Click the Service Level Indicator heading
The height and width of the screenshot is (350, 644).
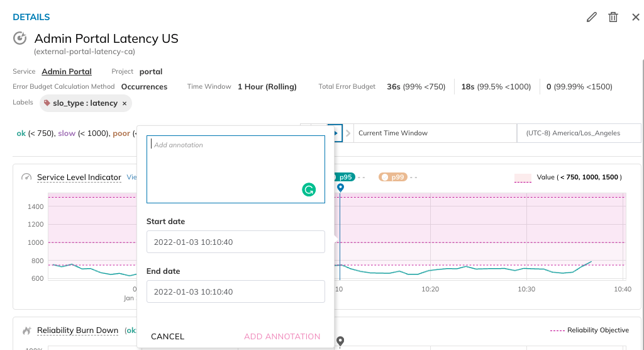click(79, 178)
